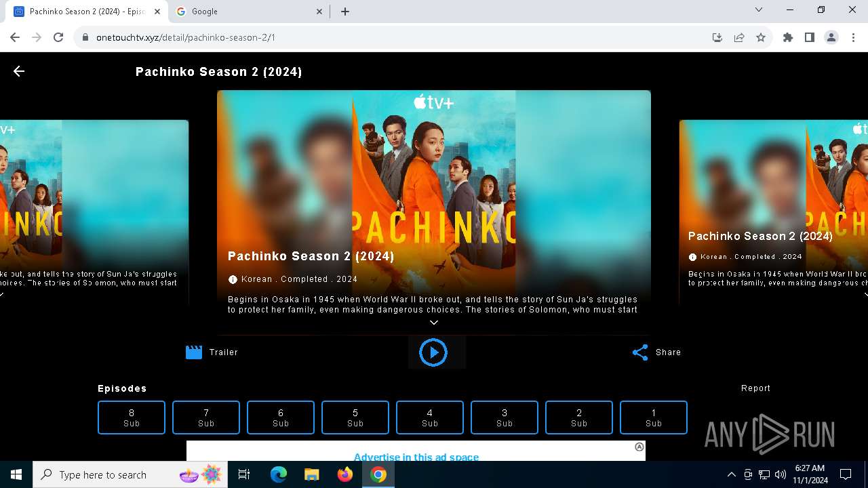Click the Episodes section label
Screen dimensions: 868x488
coord(122,388)
